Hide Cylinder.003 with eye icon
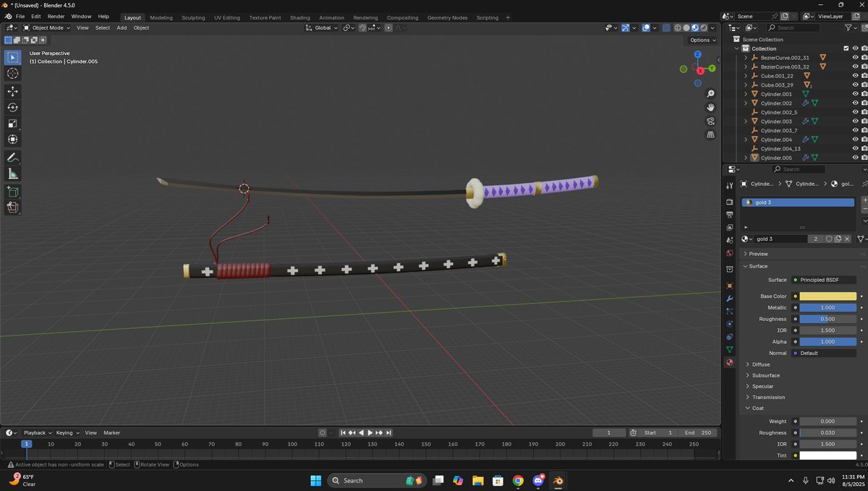Viewport: 868px width, 491px height. click(x=855, y=121)
